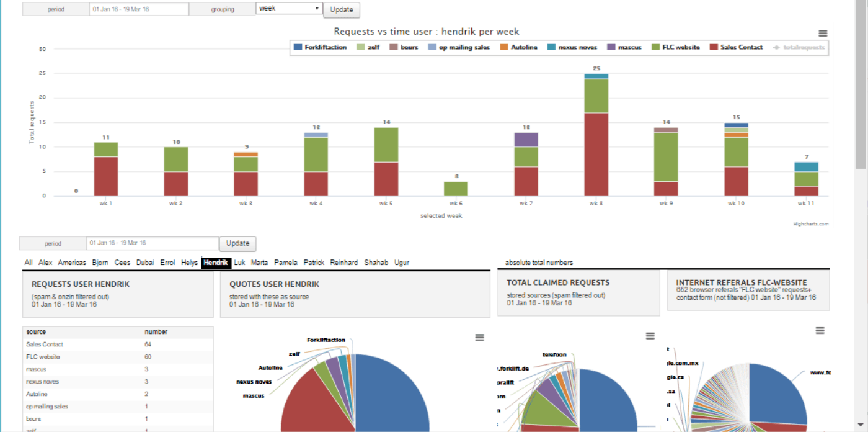Switch to the Bjorn tab

[x=100, y=263]
